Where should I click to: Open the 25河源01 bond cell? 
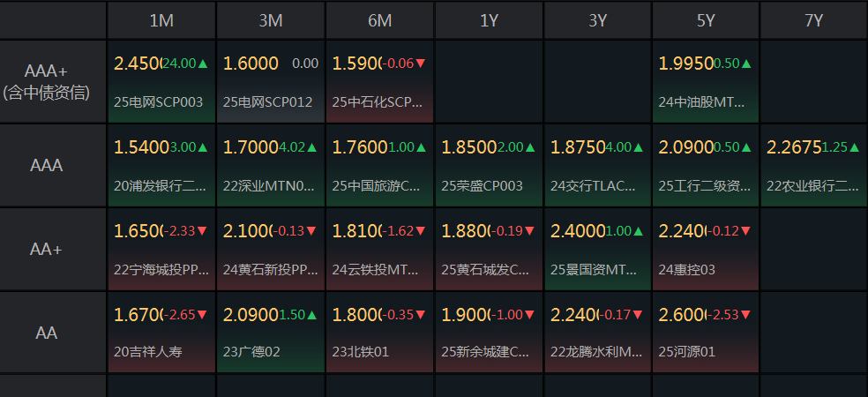(686, 351)
